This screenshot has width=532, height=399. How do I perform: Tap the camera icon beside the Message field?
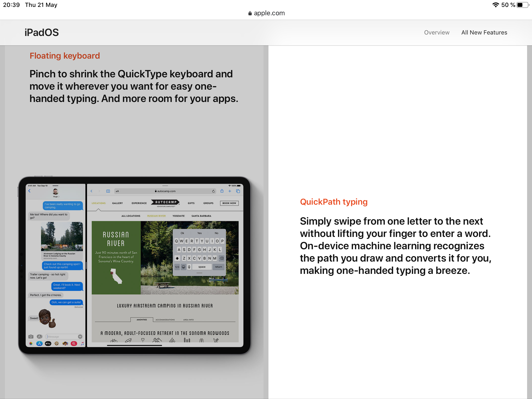pos(31,336)
